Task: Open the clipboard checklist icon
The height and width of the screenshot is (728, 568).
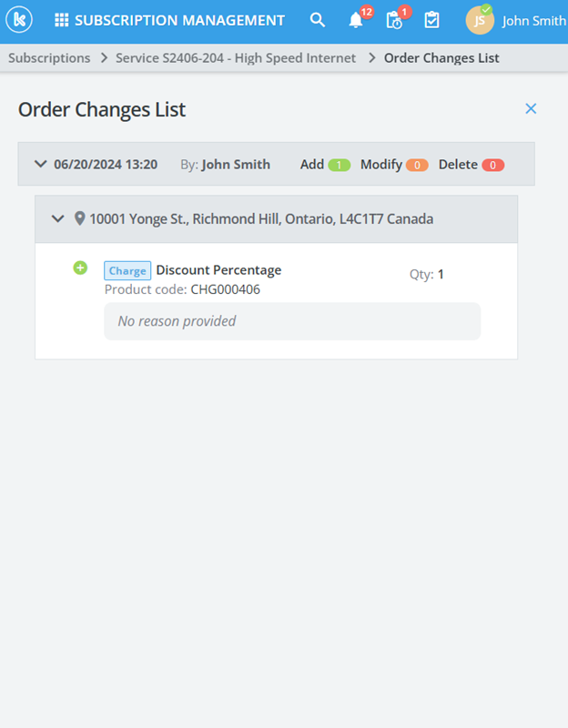Action: pos(432,20)
